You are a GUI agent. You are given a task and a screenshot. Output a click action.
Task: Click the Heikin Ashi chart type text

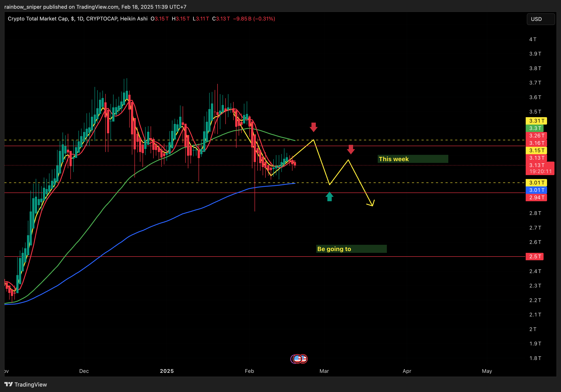[134, 19]
